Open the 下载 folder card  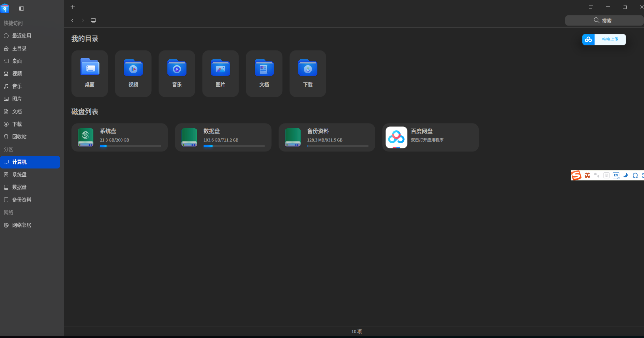pos(308,74)
